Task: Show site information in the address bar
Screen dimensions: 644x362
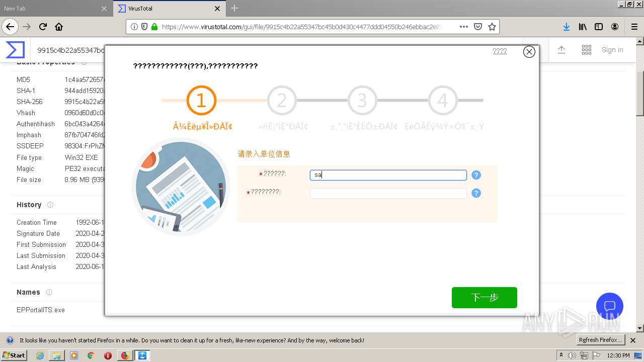Action: pyautogui.click(x=134, y=27)
